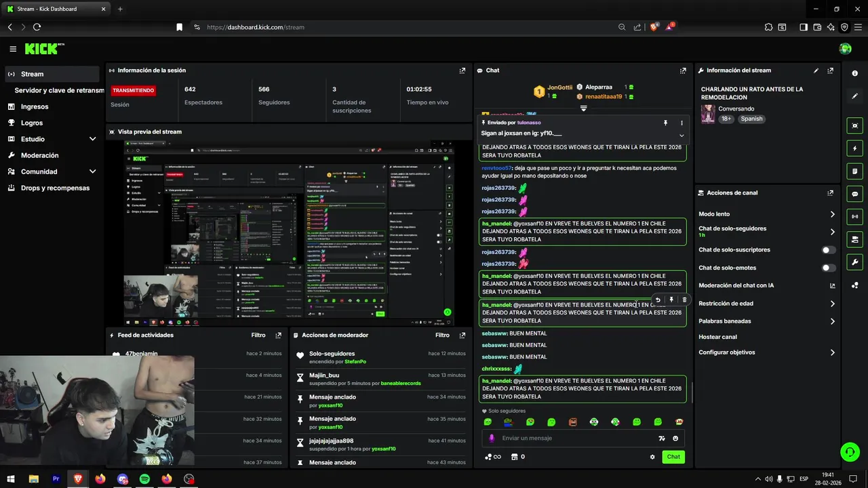Pop out the Acciones de moderador panel
The width and height of the screenshot is (868, 488).
[x=462, y=335]
